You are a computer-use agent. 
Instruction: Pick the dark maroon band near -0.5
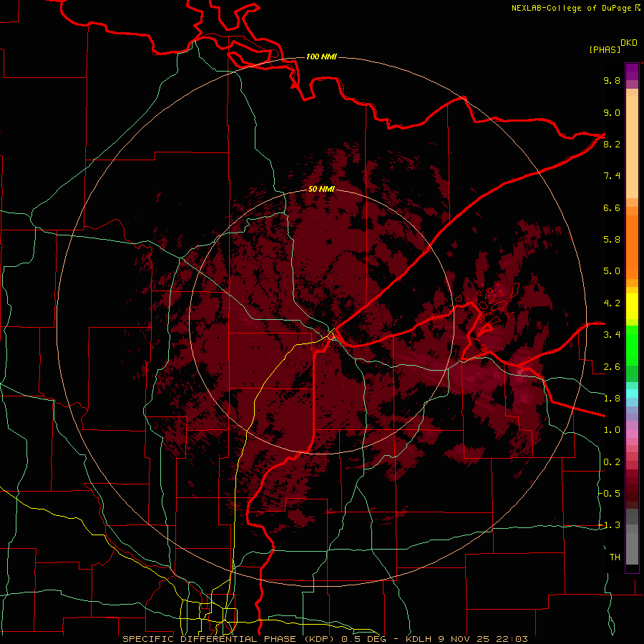[x=632, y=496]
